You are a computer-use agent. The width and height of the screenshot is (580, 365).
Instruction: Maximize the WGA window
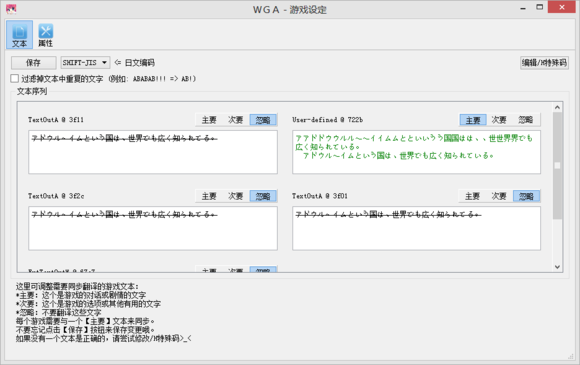coord(540,7)
